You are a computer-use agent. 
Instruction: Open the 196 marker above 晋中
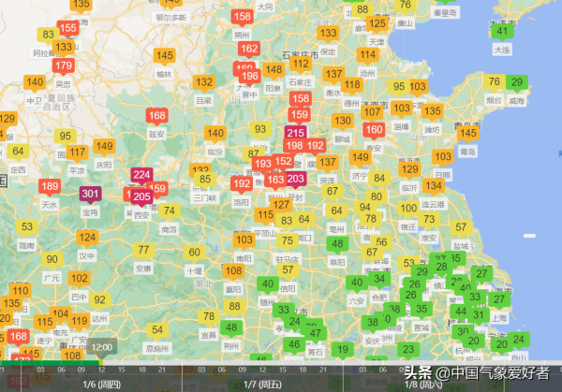250,77
